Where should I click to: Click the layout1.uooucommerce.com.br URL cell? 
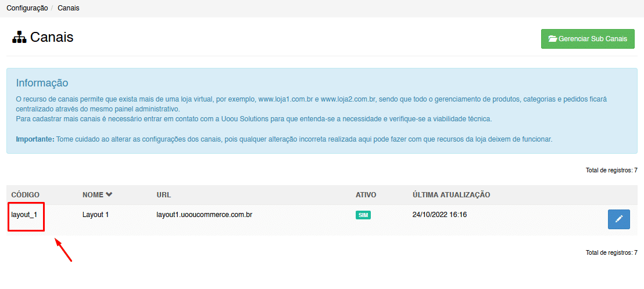point(204,214)
